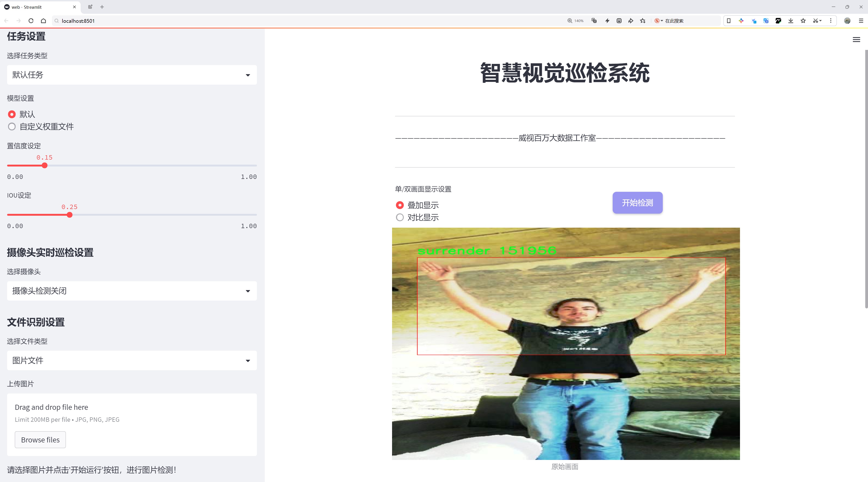Viewport: 868px width, 482px height.
Task: Click the IOU slider handle at 0.25
Action: tap(69, 215)
